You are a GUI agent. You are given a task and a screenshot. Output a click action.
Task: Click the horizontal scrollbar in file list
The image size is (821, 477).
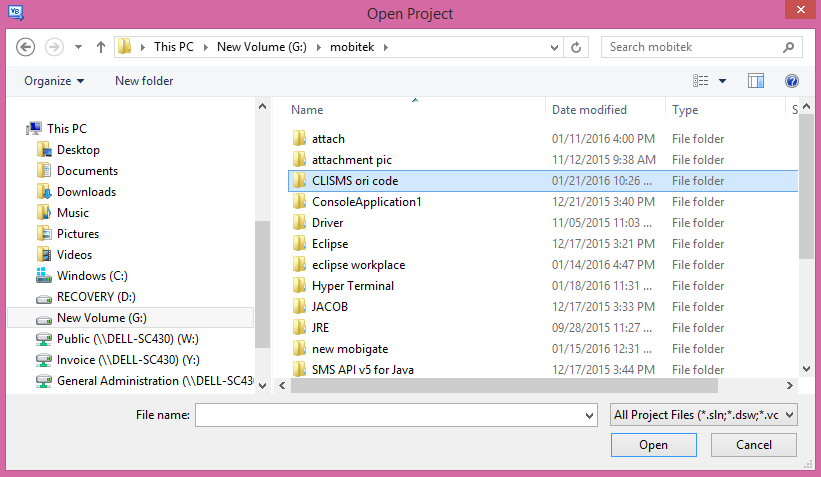[500, 384]
